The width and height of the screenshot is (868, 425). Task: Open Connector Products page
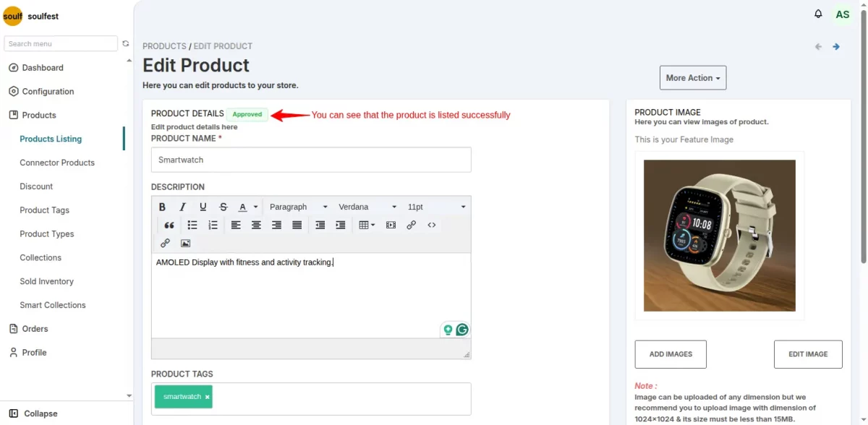tap(57, 163)
